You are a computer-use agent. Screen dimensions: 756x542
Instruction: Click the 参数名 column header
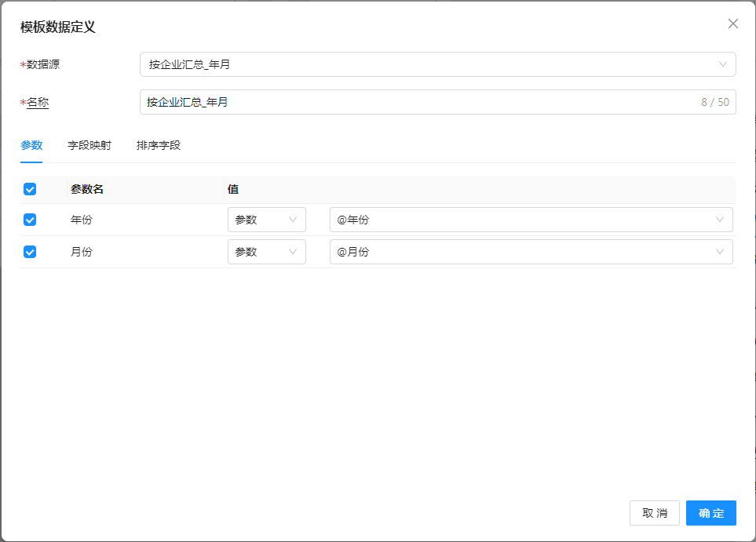click(87, 189)
